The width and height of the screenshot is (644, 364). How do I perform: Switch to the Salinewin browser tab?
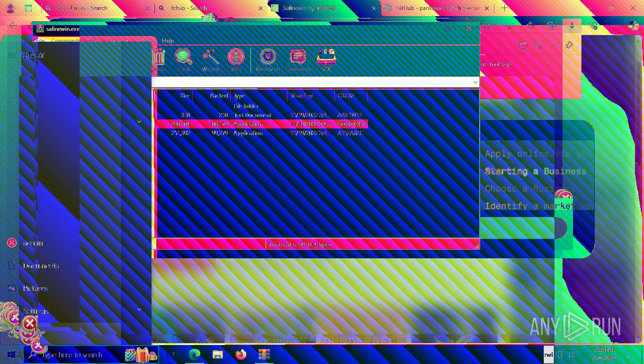click(324, 8)
